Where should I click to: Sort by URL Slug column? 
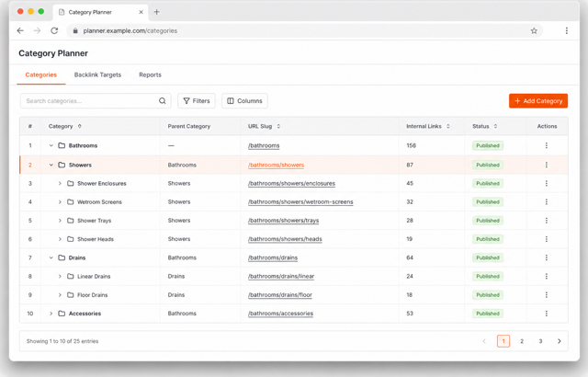(x=278, y=126)
